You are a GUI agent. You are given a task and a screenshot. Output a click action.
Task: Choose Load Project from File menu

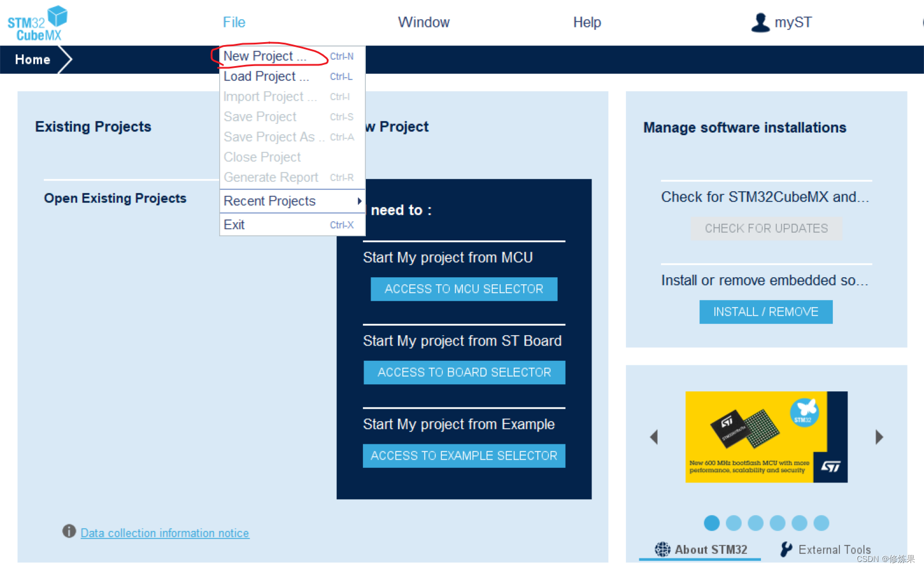(x=292, y=77)
